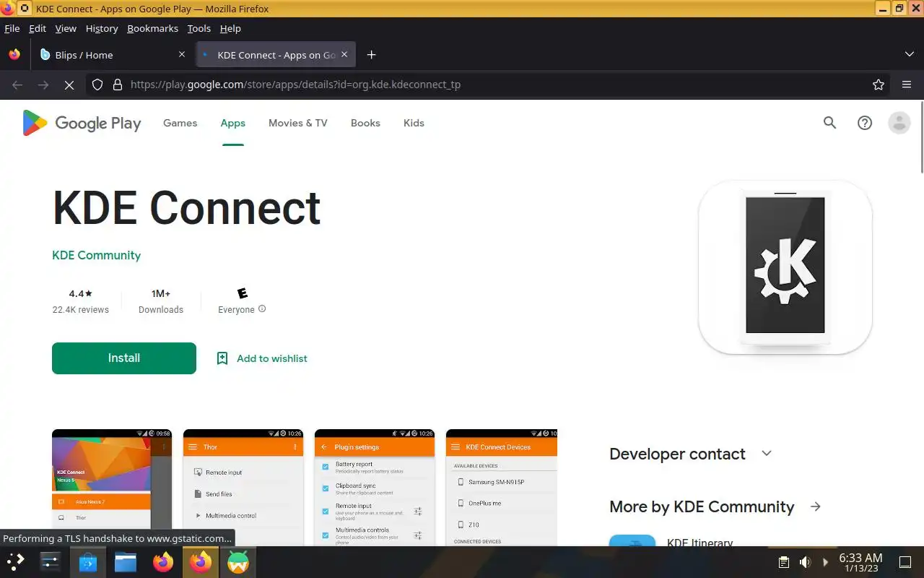Close the KDE Connect tab
Viewport: 924px width, 578px height.
click(x=344, y=54)
